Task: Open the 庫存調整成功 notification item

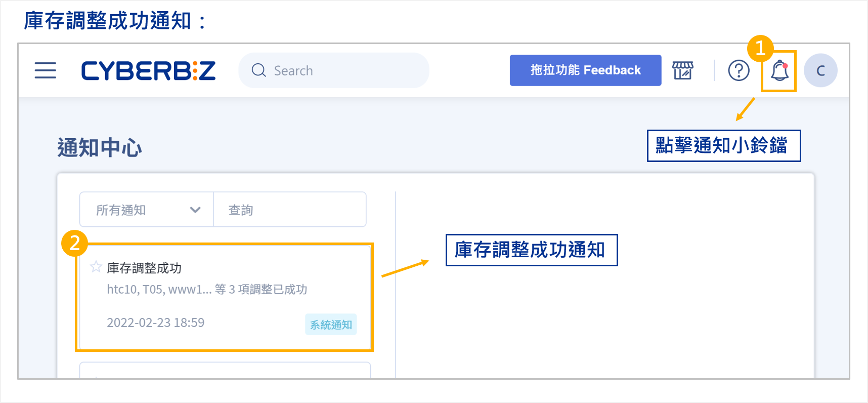Action: tap(225, 296)
